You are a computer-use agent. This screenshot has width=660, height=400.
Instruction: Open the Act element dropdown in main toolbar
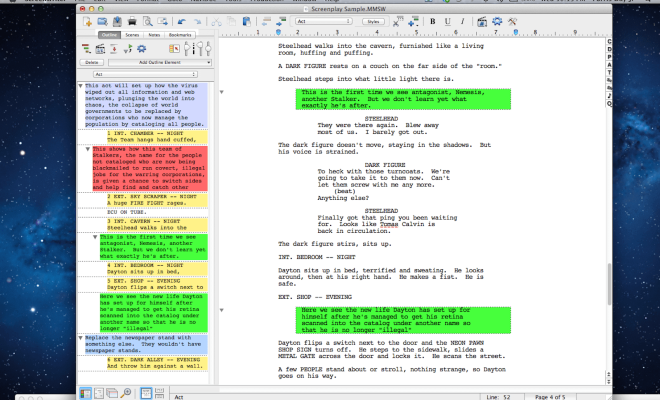324,21
